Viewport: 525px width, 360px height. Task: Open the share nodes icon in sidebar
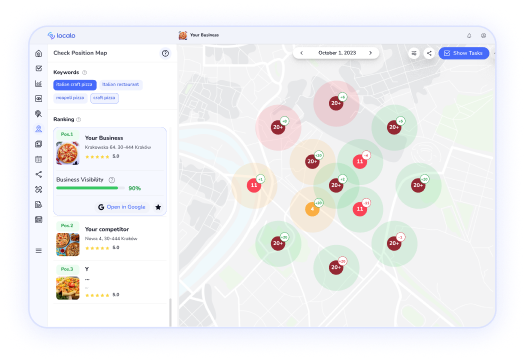point(39,174)
